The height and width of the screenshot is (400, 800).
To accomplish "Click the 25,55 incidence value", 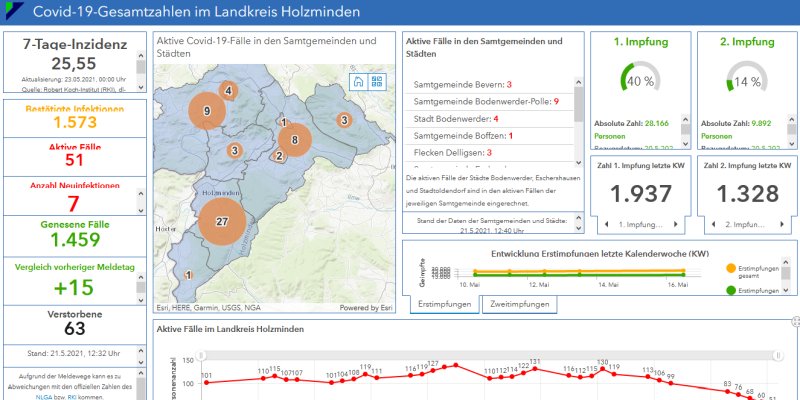I will 73,63.
